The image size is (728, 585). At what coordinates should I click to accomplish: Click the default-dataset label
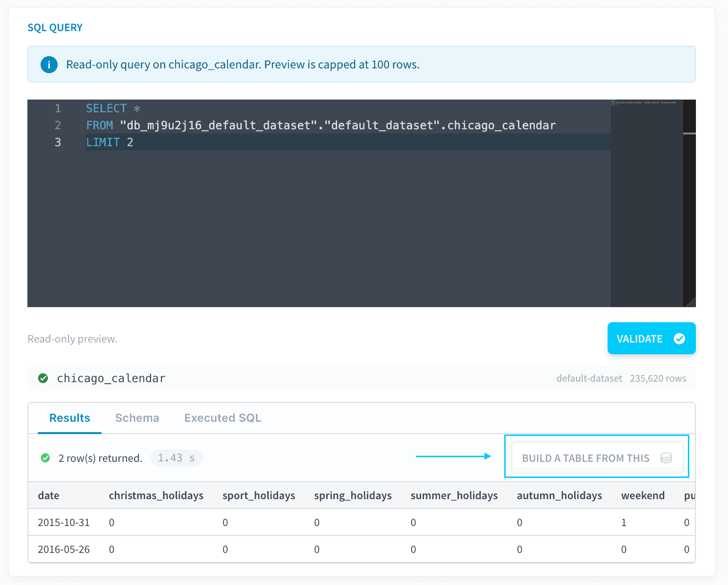click(589, 378)
